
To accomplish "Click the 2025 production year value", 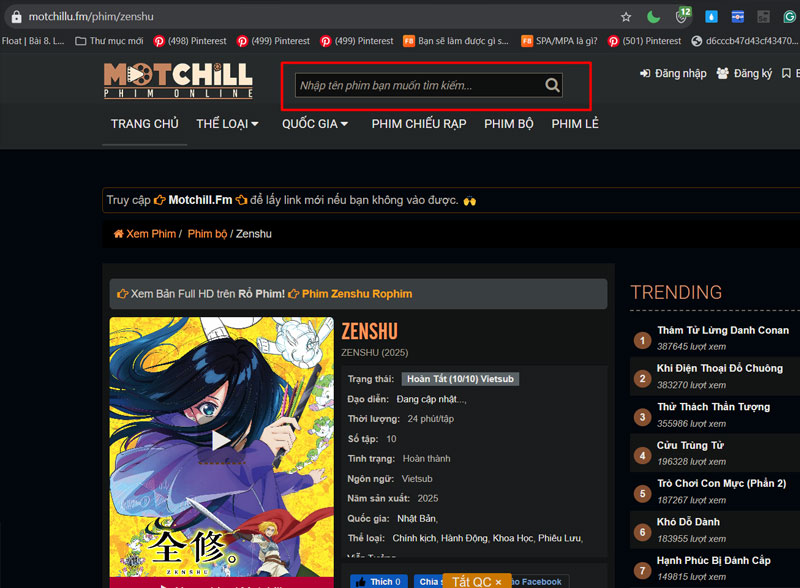I will [x=428, y=499].
